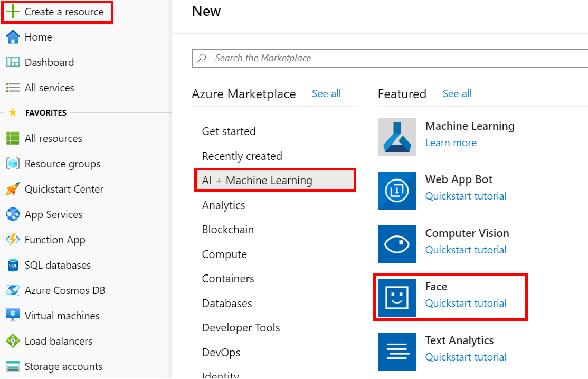
Task: Click See all next to Azure Marketplace
Action: point(326,94)
